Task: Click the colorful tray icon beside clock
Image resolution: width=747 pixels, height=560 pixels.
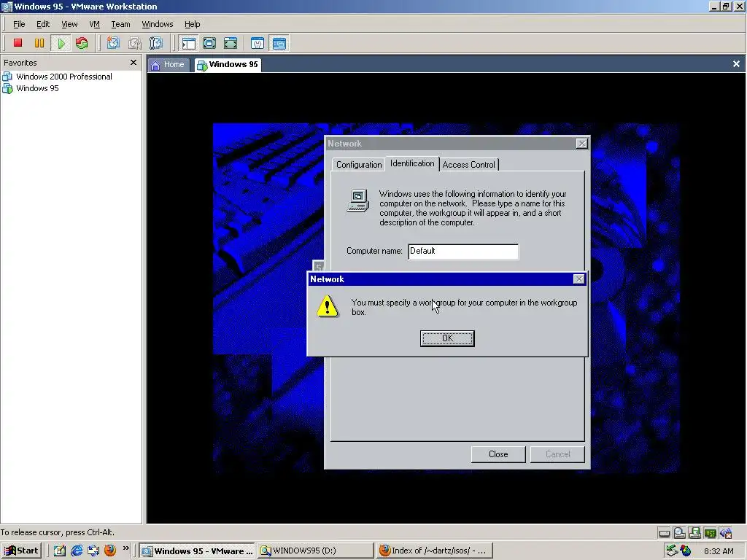Action: click(686, 551)
